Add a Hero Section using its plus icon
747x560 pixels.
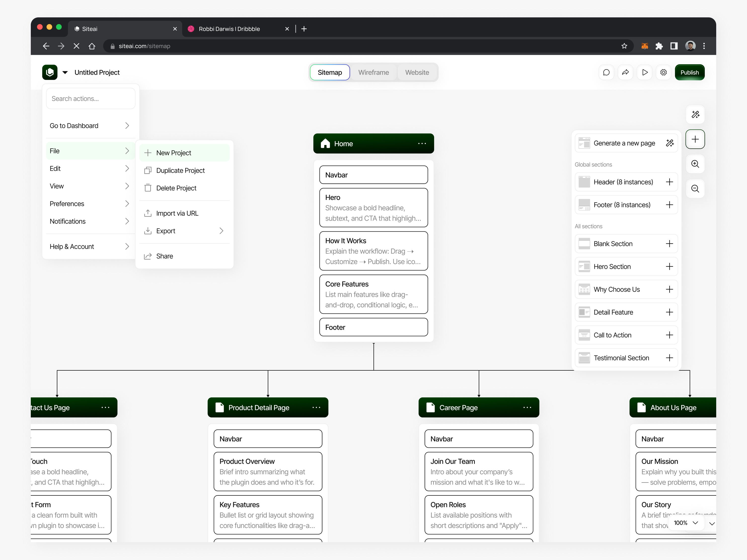670,266
